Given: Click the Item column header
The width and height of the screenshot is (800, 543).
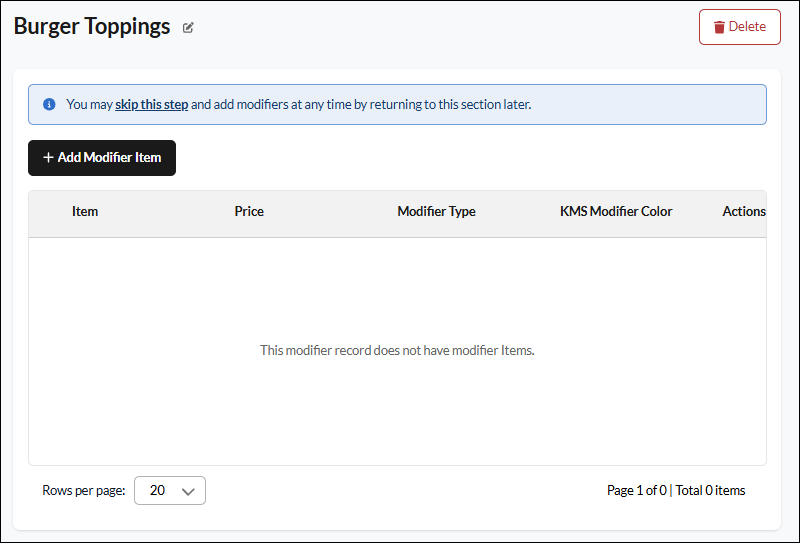Looking at the screenshot, I should pos(85,211).
